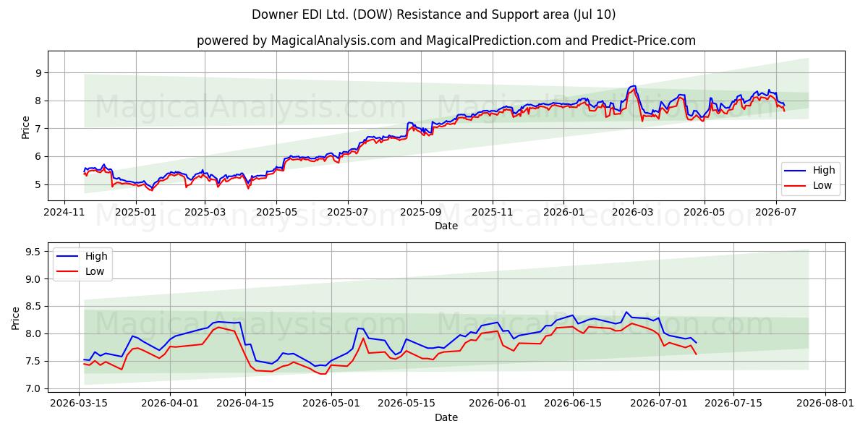This screenshot has height=434, width=868.
Task: Click the '5' y-axis tick on the top chart
Action: (40, 184)
